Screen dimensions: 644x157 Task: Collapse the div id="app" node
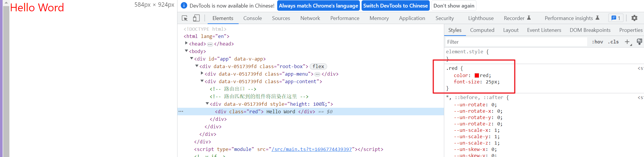(x=192, y=58)
